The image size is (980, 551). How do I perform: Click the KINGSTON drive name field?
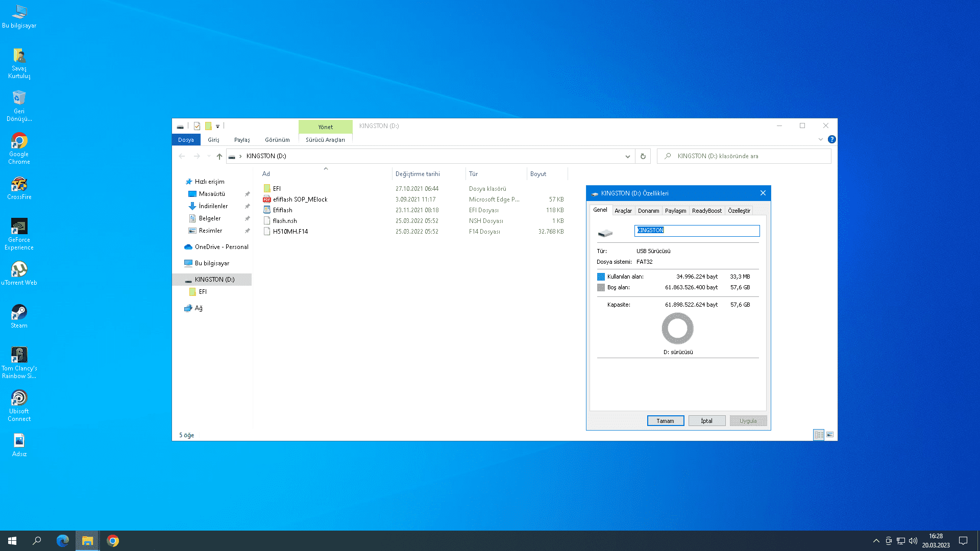697,231
